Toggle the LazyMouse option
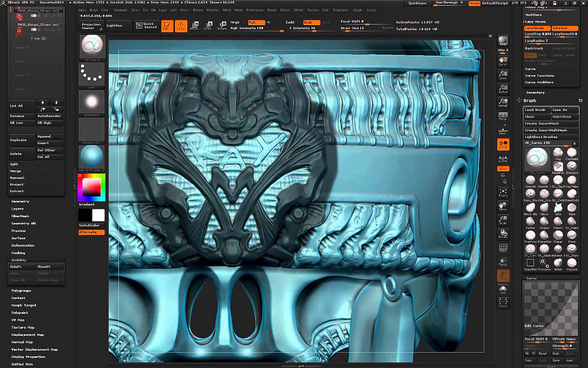The height and width of the screenshot is (368, 588). click(537, 28)
